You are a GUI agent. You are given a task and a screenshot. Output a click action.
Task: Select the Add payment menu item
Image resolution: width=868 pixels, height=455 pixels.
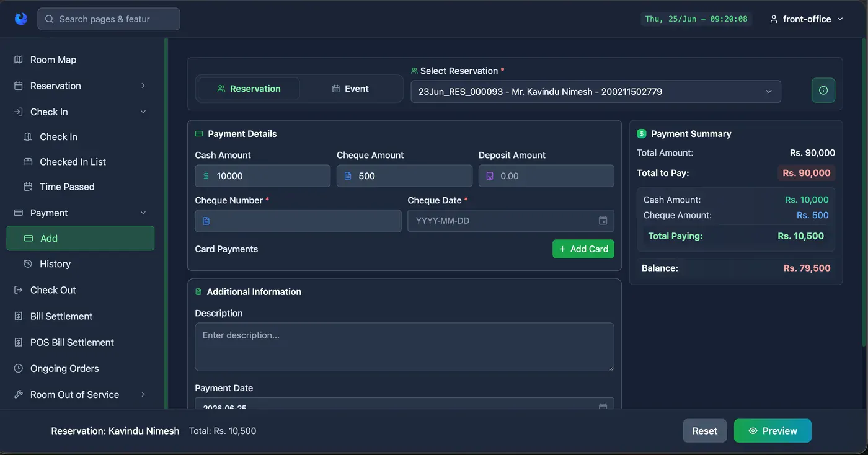[81, 238]
